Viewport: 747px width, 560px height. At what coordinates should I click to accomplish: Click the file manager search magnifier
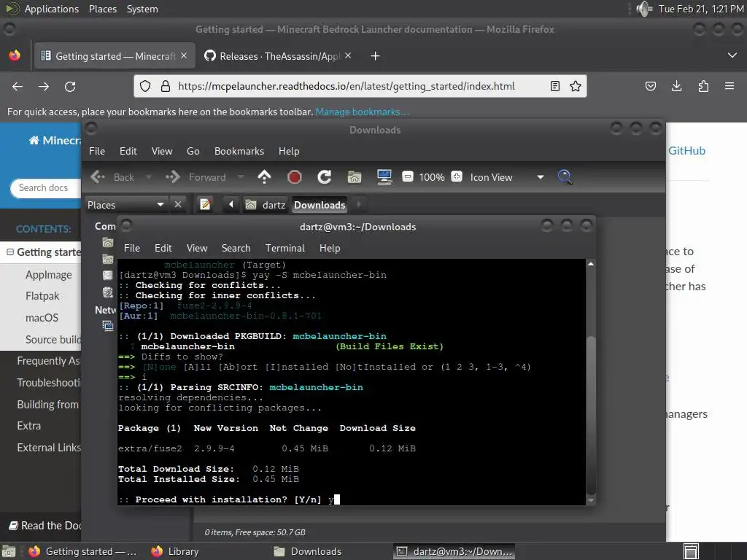[565, 177]
